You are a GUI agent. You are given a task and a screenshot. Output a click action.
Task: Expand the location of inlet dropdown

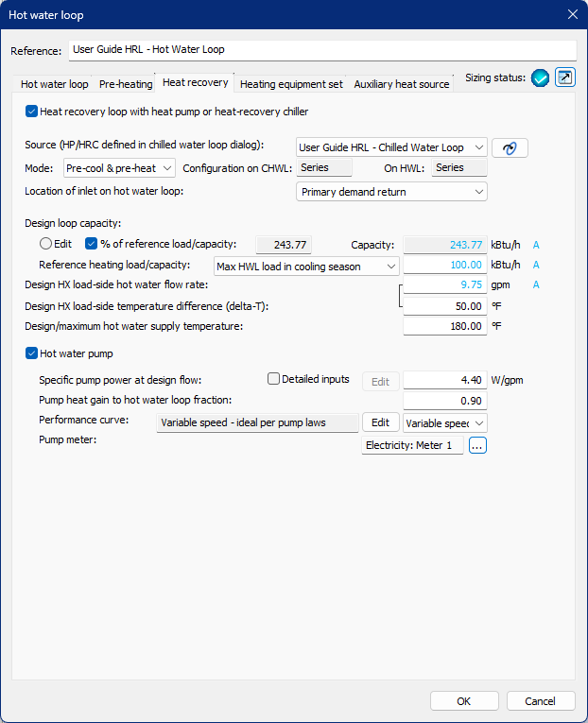pos(391,192)
